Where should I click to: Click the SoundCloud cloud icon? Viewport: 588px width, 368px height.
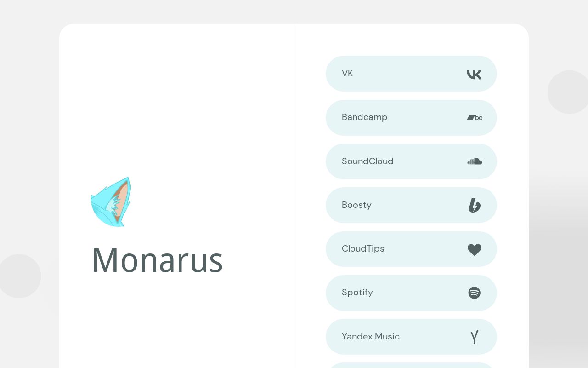[474, 161]
